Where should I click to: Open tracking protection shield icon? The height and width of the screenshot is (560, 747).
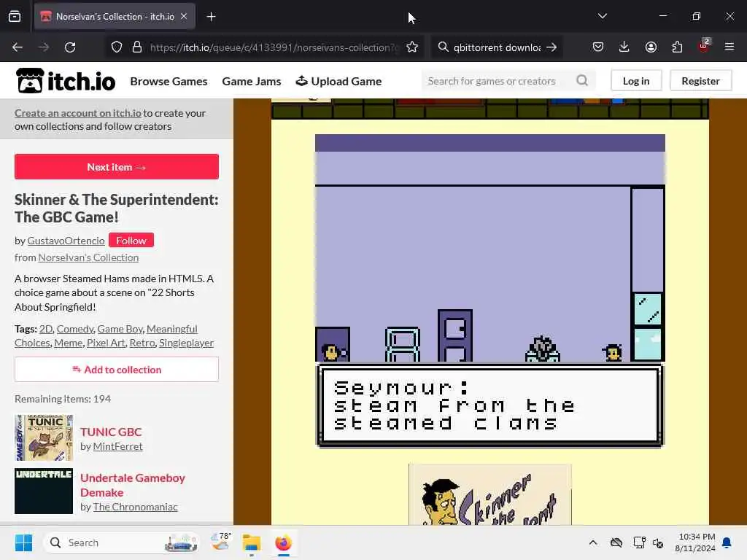coord(117,47)
